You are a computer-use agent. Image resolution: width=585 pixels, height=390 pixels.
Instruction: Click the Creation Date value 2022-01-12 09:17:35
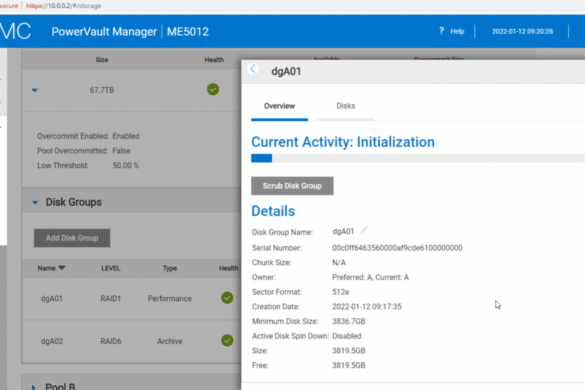coord(367,307)
